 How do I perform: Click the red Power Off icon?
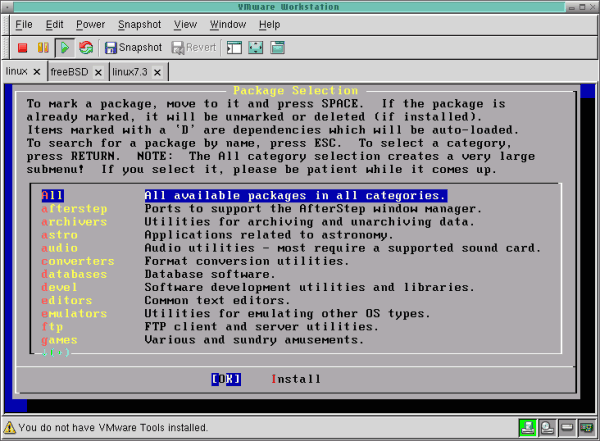coord(23,48)
